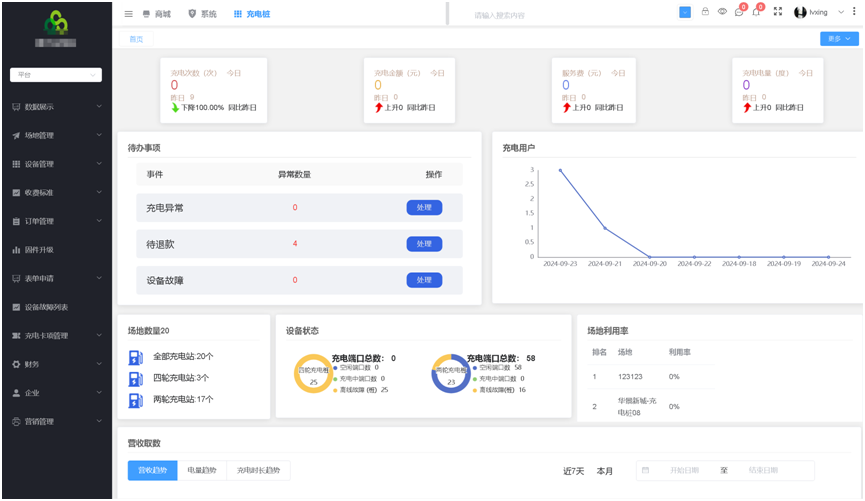865x501 pixels.
Task: Click the lock screen icon
Action: click(x=705, y=12)
